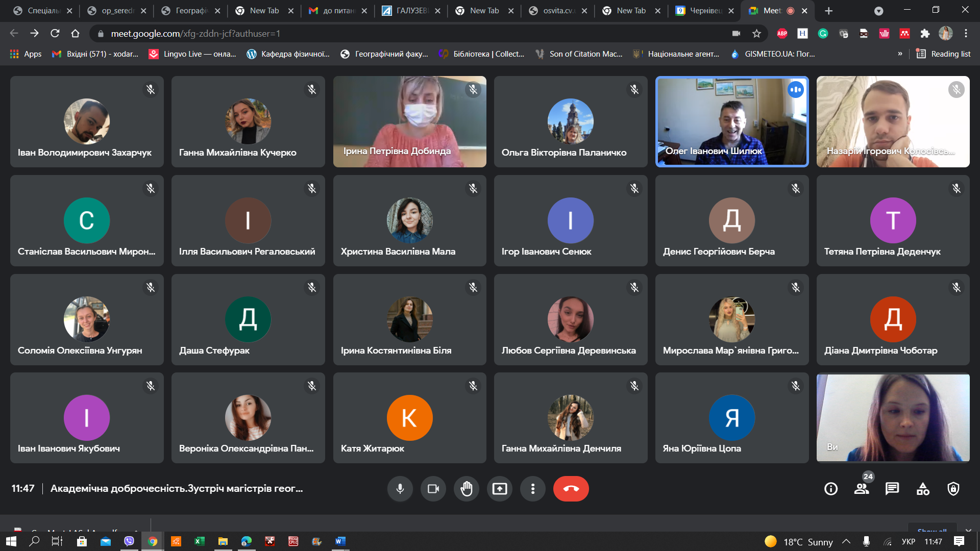
Task: Click muted mic icon on Ольга Вікторівна Паланичко tile
Action: point(634,90)
